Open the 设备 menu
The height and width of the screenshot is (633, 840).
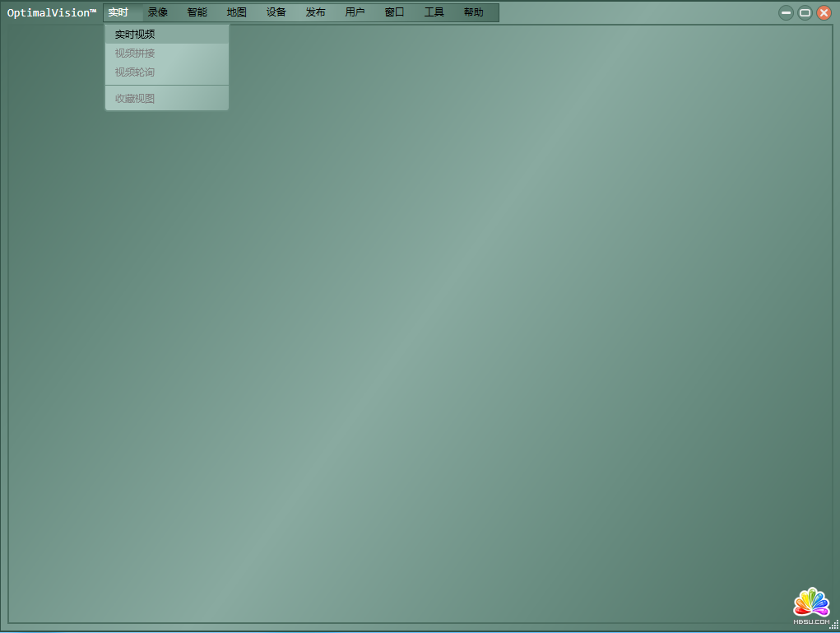coord(276,12)
